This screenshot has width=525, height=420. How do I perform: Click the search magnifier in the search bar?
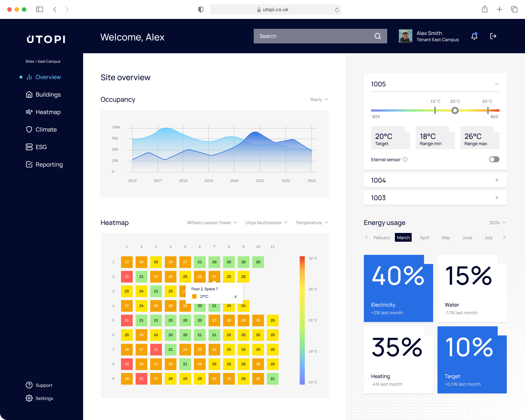click(377, 36)
